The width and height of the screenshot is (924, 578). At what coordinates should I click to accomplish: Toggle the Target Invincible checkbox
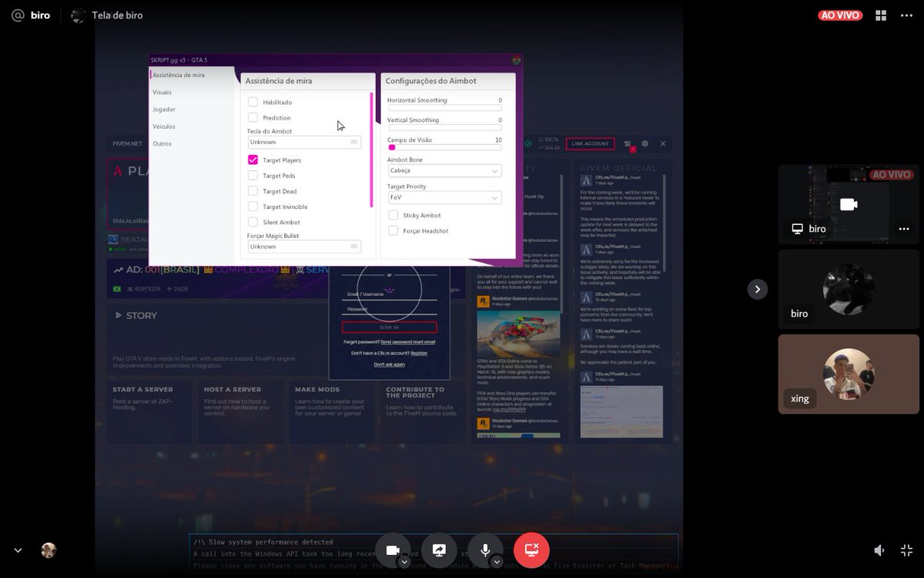pos(253,206)
